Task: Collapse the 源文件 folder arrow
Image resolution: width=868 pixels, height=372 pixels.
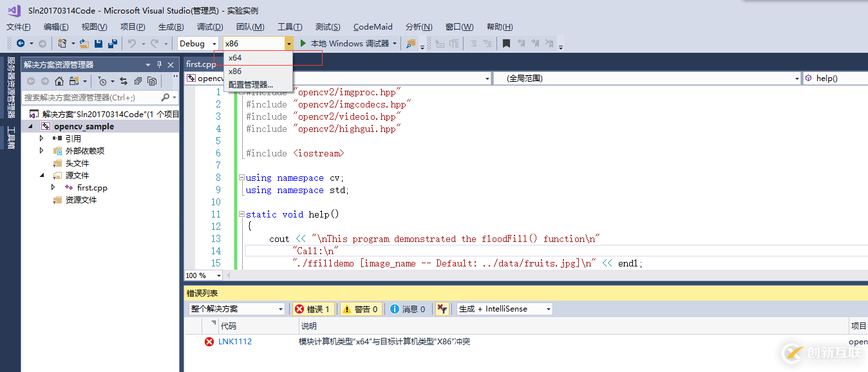Action: (42, 175)
